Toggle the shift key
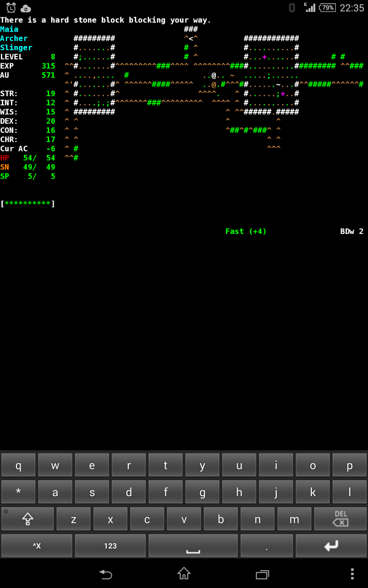Viewport: 368px width, 588px height. [x=28, y=519]
